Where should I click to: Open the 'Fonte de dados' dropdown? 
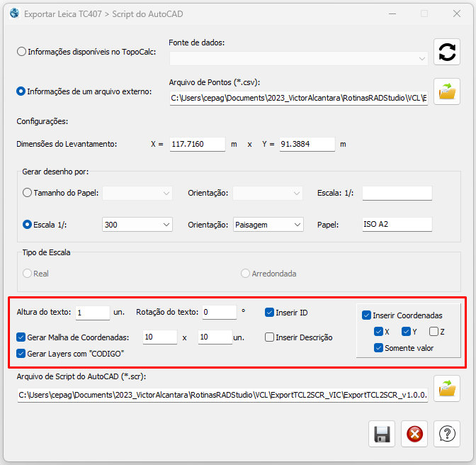(x=299, y=58)
